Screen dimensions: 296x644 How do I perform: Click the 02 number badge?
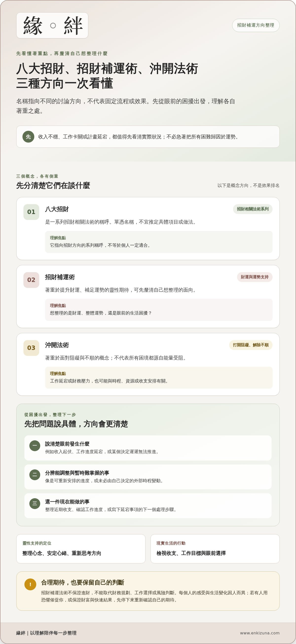[x=31, y=280]
